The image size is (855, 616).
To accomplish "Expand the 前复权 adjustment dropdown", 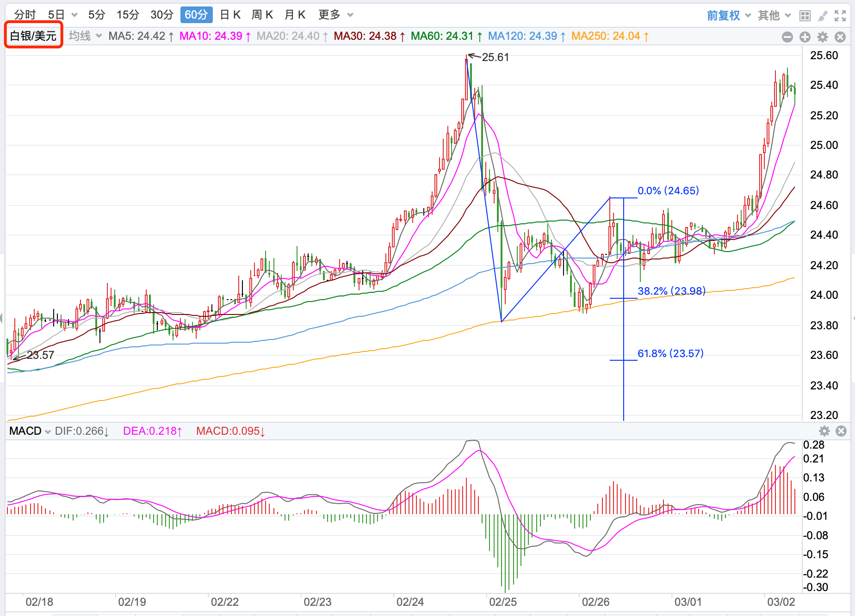I will point(729,16).
